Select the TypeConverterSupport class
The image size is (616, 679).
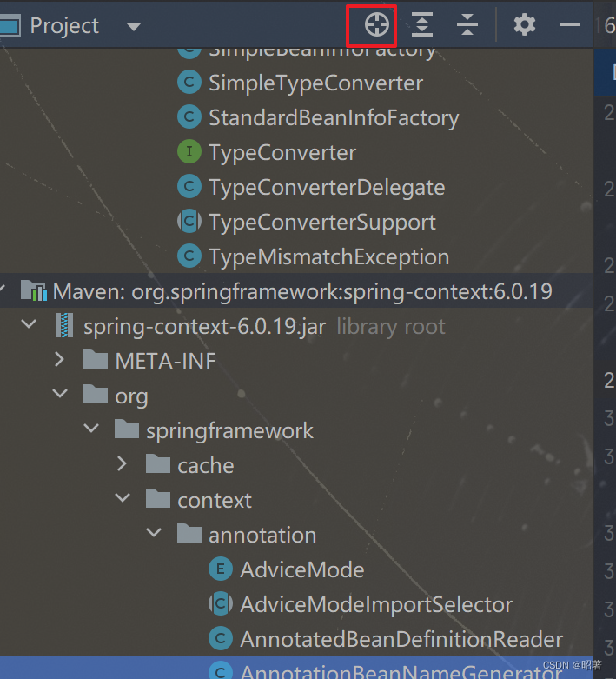pos(322,223)
